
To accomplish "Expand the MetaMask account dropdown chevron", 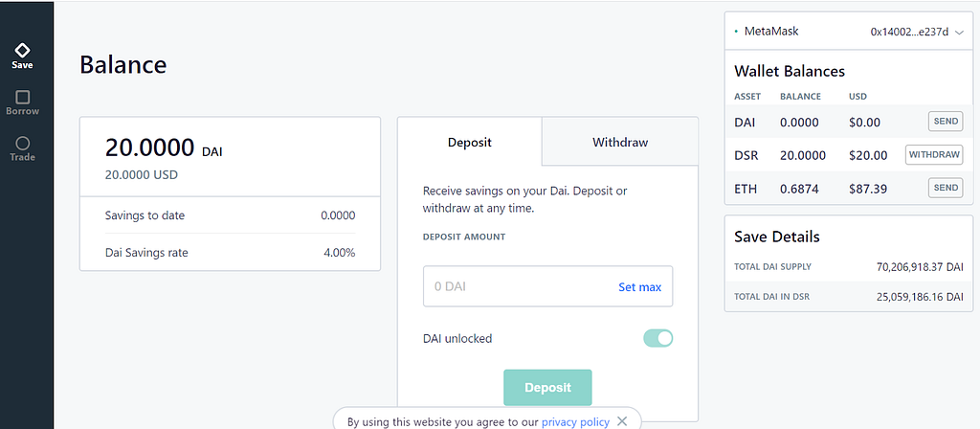I will 959,32.
